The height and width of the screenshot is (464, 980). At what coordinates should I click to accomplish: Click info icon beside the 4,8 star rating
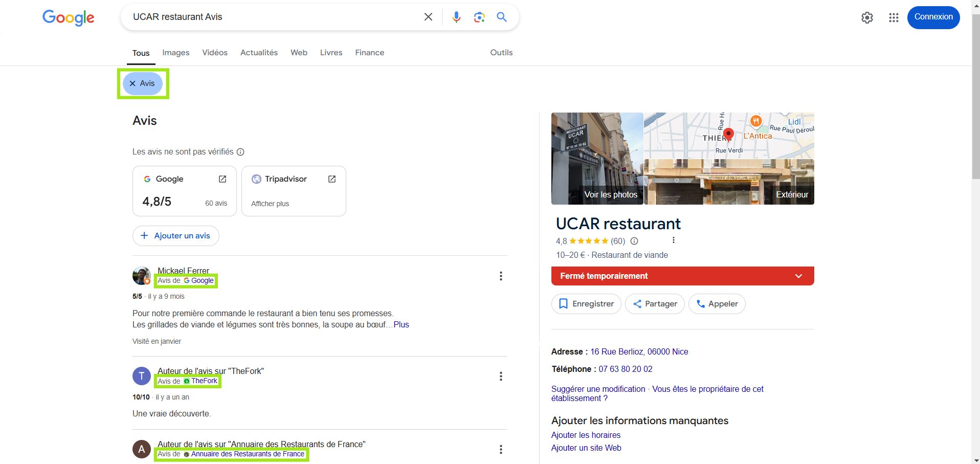click(x=634, y=241)
